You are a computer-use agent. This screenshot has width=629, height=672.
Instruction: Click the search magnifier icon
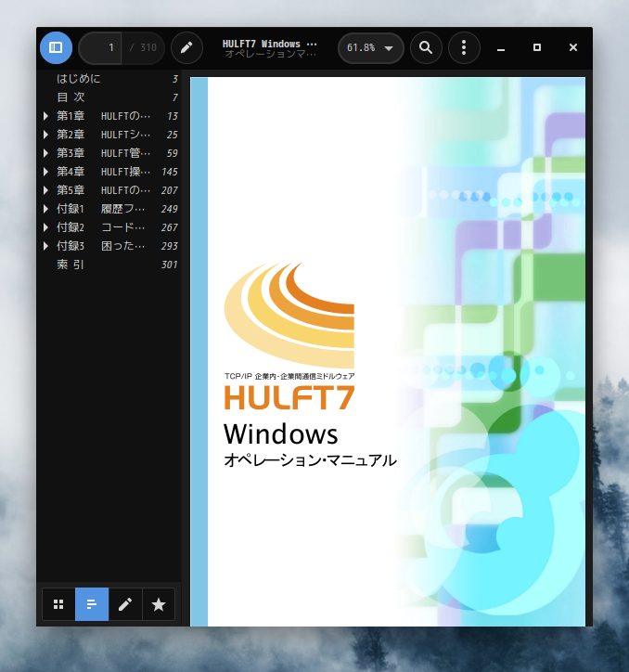pyautogui.click(x=426, y=47)
